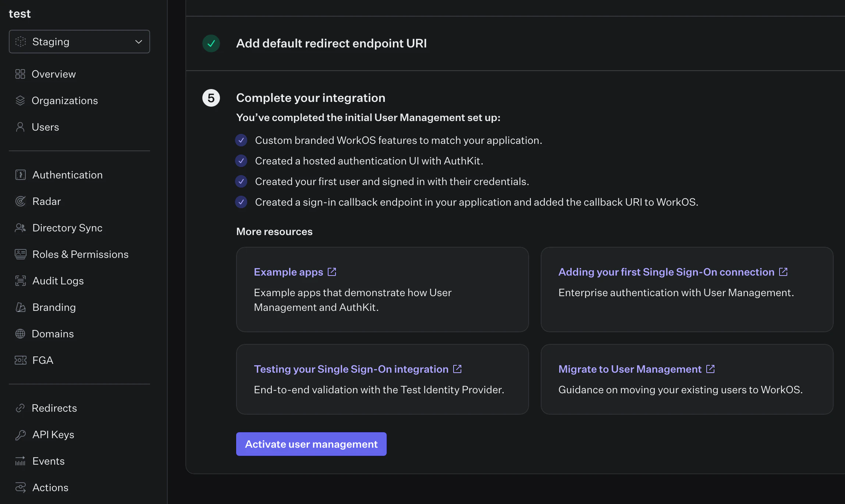This screenshot has width=845, height=504.
Task: Go to Overview in the sidebar
Action: click(54, 74)
